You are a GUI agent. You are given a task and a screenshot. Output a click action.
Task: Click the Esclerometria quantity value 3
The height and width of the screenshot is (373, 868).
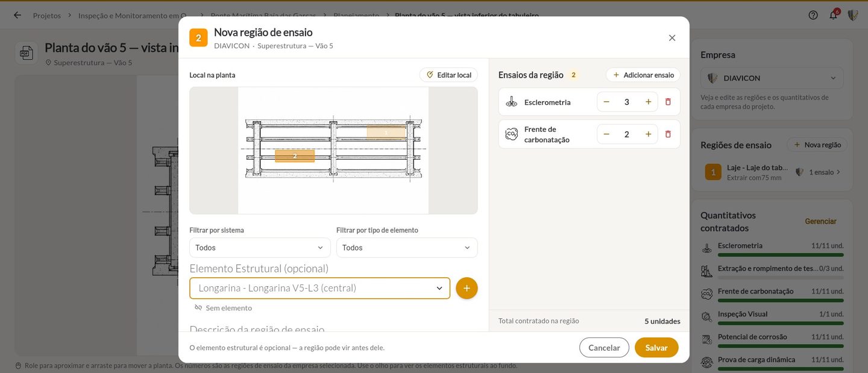(x=627, y=102)
